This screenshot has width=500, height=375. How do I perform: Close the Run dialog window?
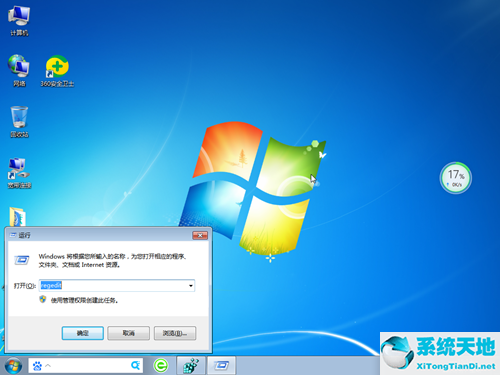pyautogui.click(x=200, y=236)
